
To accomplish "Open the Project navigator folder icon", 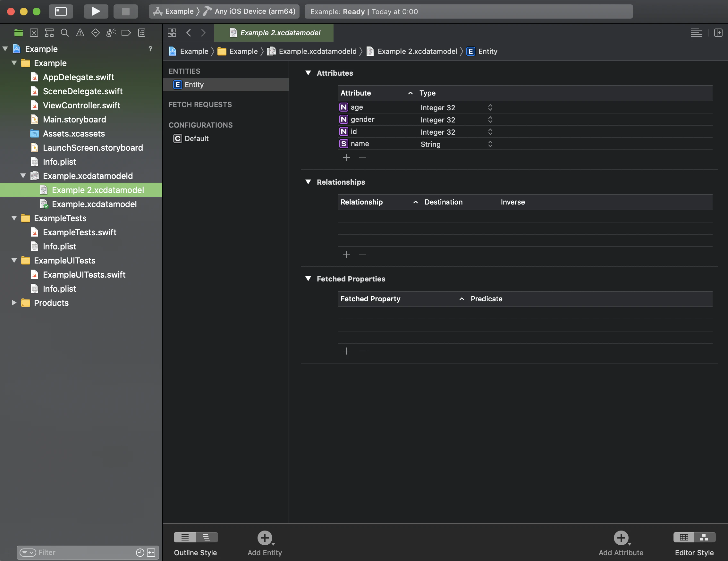I will [18, 33].
